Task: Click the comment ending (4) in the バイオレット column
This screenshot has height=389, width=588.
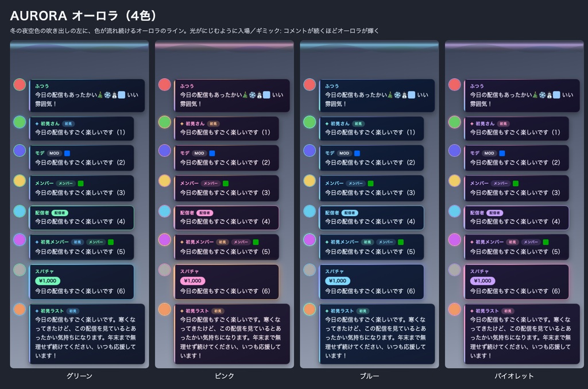Action: (515, 221)
